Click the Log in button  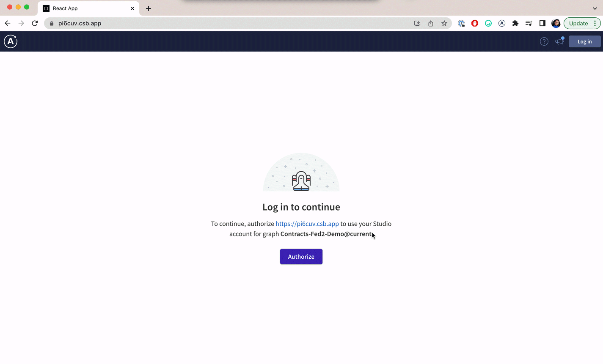tap(584, 41)
